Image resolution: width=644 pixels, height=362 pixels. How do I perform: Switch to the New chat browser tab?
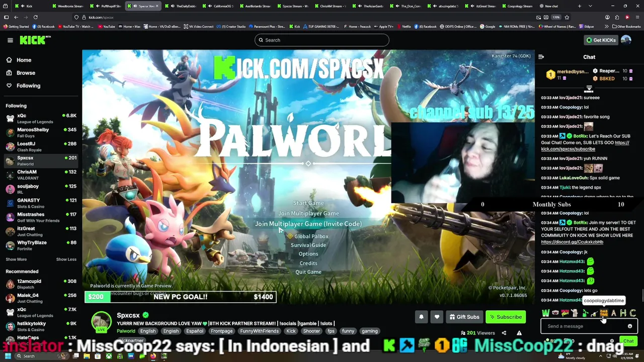(x=552, y=6)
